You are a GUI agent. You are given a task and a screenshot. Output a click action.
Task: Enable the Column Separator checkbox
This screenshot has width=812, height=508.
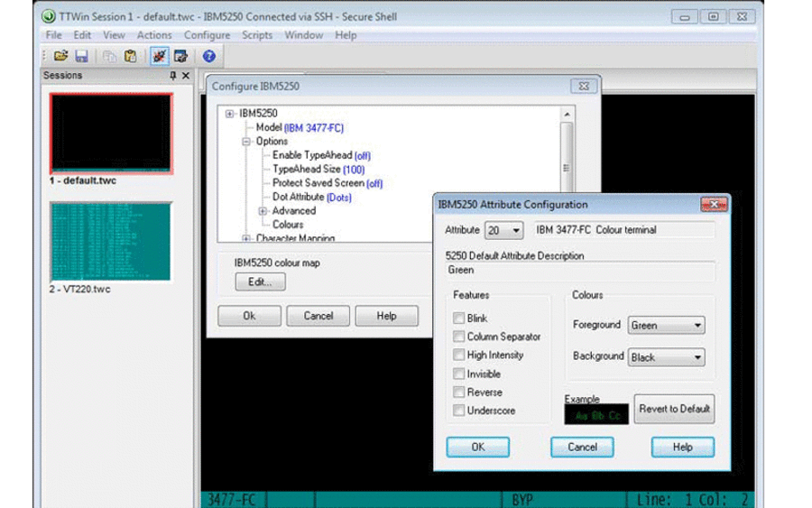click(458, 337)
